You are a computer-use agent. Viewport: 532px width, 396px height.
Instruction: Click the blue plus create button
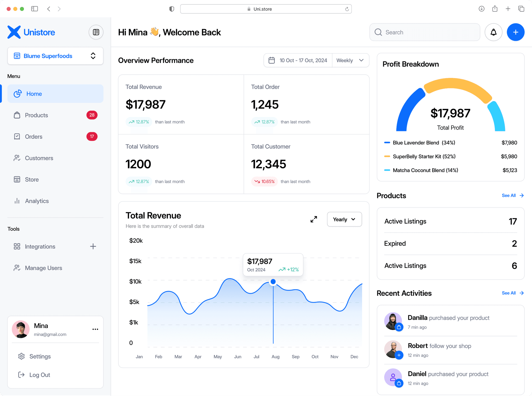(516, 32)
